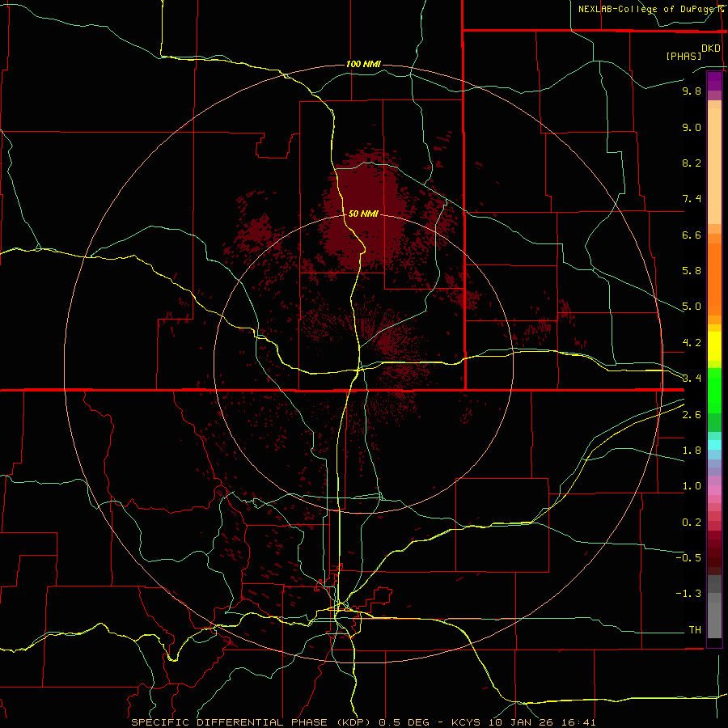Click the [PHAS] units label
Image resolution: width=728 pixels, height=728 pixels.
tap(684, 56)
